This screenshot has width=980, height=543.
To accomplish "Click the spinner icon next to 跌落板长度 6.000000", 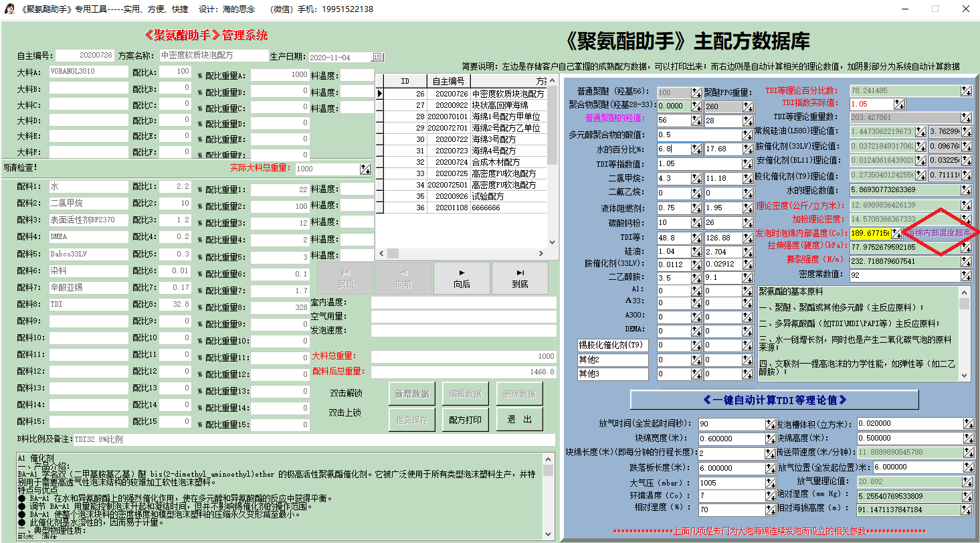I will (x=771, y=467).
